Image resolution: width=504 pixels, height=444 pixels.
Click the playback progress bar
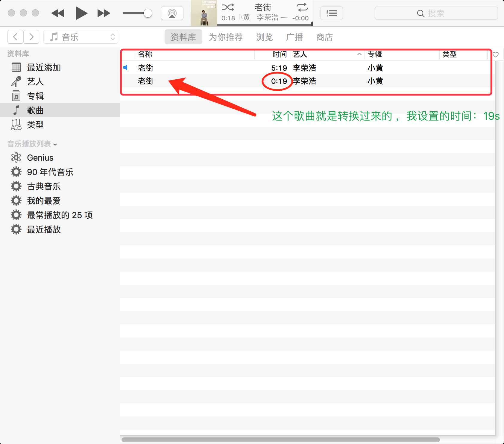[265, 25]
